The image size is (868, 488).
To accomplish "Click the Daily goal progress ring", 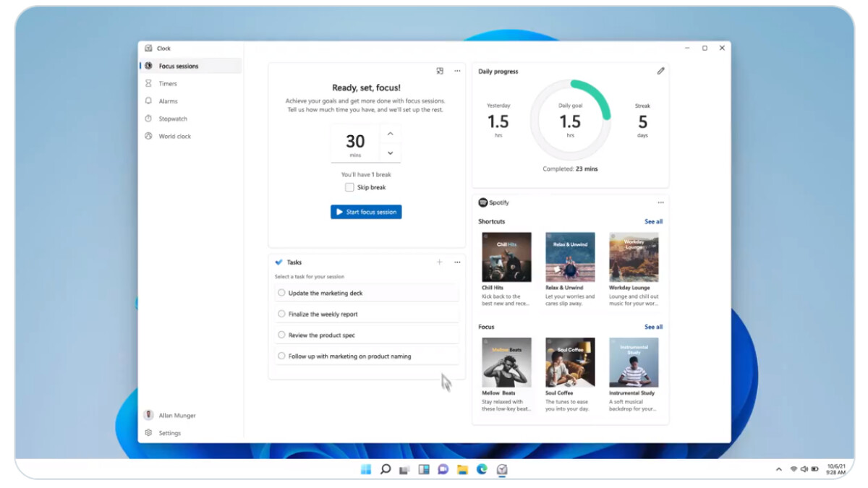I will coord(570,121).
